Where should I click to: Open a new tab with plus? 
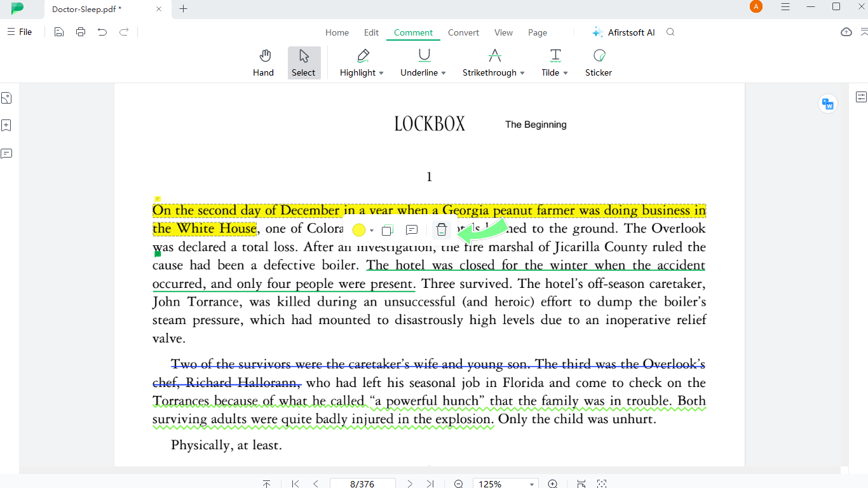click(x=184, y=8)
